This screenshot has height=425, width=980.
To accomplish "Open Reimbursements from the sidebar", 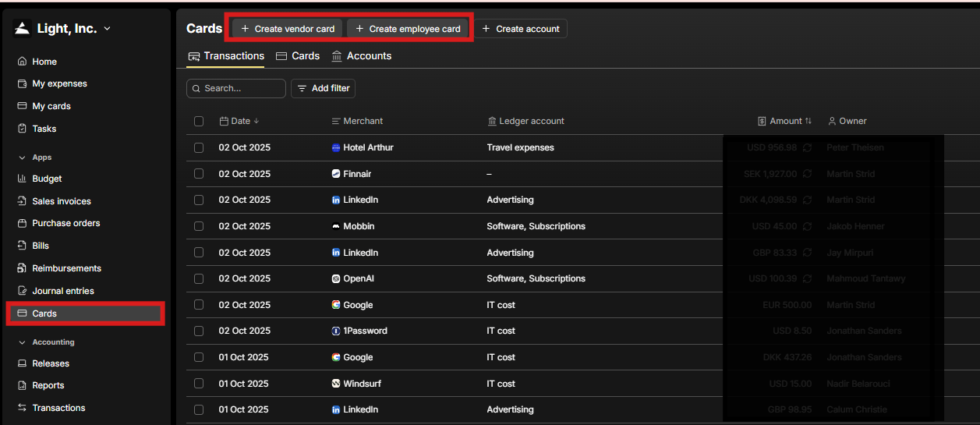I will click(x=66, y=268).
